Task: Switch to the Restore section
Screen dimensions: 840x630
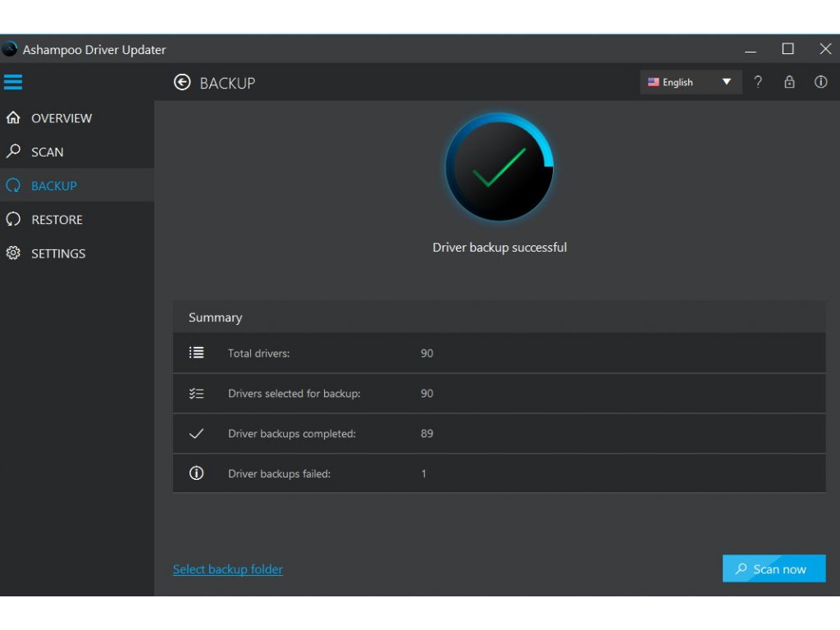Action: 77,219
